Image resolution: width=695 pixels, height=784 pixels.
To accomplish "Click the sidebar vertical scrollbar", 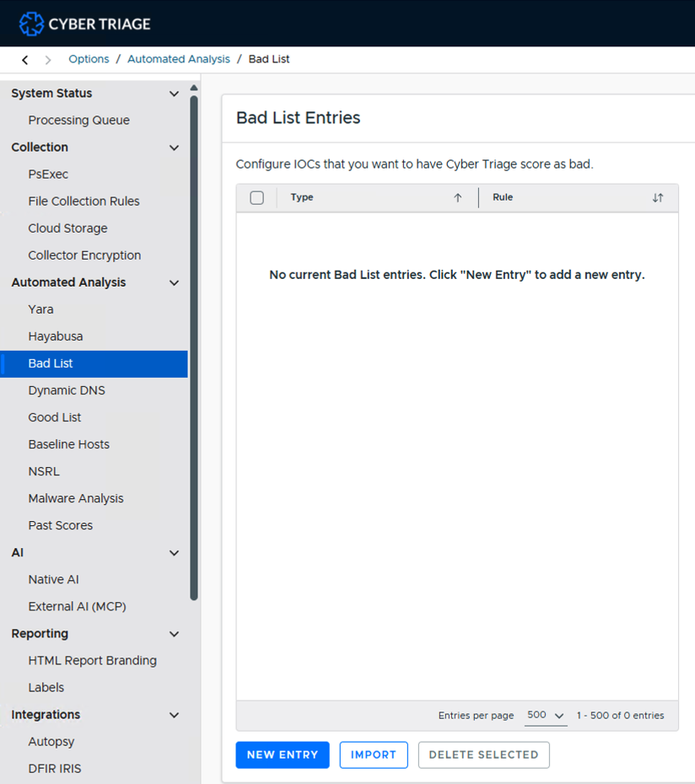I will tap(194, 347).
